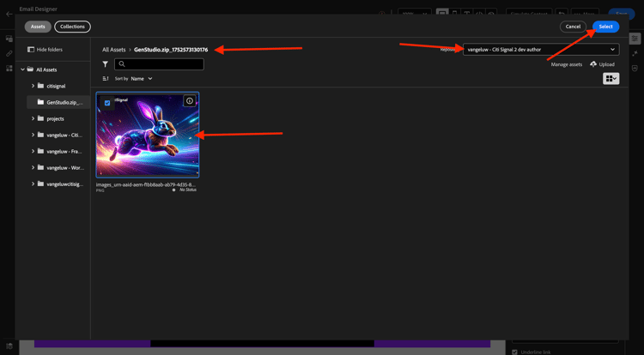644x355 pixels.
Task: Click the back arrow in Email Designer
Action: (x=9, y=14)
